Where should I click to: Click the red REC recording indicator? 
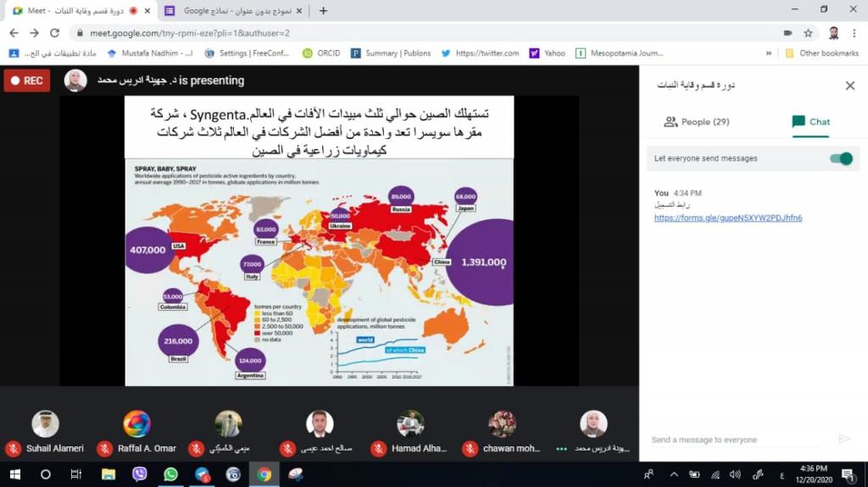pos(26,80)
